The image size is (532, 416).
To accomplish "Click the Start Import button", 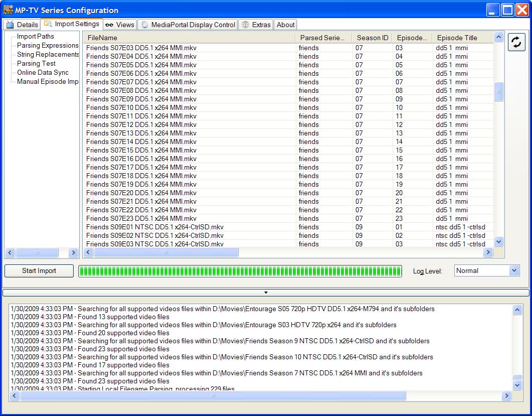I will 39,271.
